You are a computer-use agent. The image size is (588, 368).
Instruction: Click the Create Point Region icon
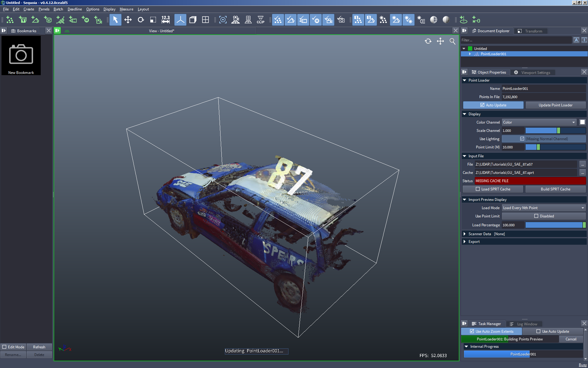[x=23, y=20]
